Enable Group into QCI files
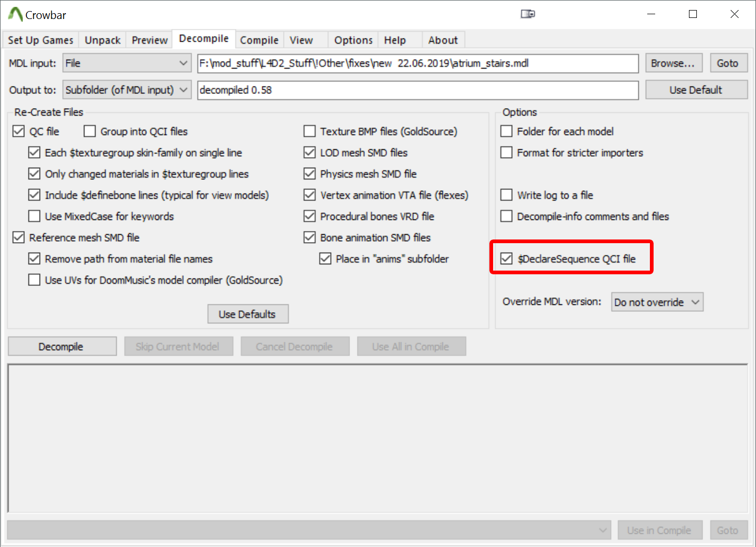Image resolution: width=756 pixels, height=547 pixels. click(x=90, y=131)
